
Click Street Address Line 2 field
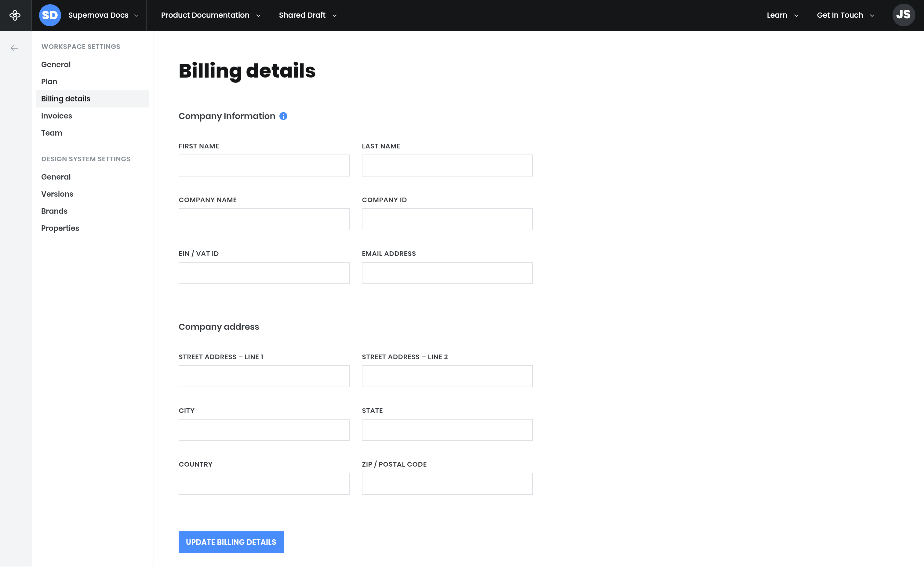447,376
